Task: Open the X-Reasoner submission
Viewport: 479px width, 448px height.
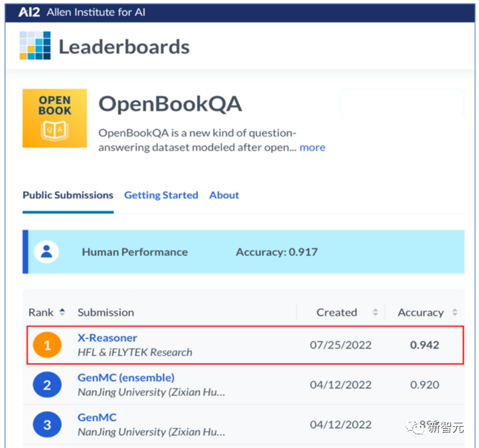Action: pos(107,338)
